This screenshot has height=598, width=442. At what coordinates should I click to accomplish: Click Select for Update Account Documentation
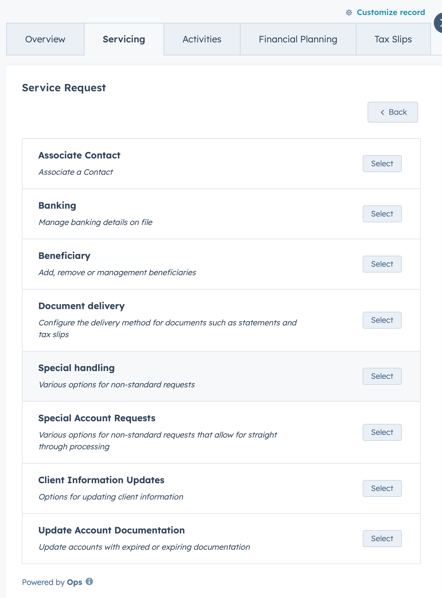pyautogui.click(x=382, y=539)
